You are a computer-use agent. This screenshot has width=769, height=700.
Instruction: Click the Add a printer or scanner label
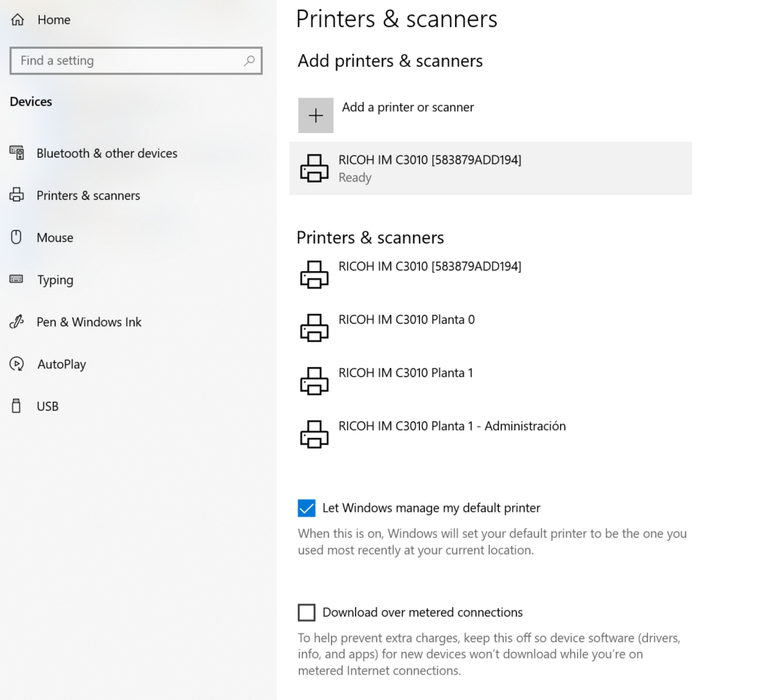[408, 107]
